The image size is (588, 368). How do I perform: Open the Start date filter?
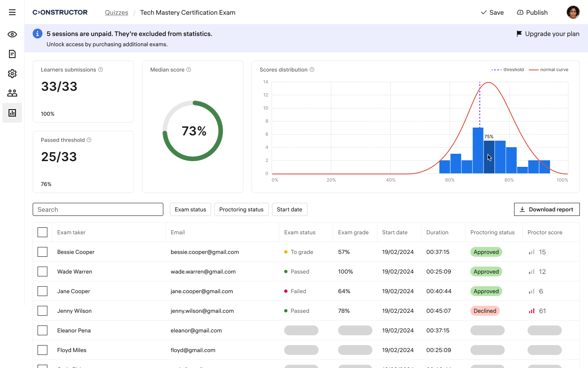tap(290, 209)
